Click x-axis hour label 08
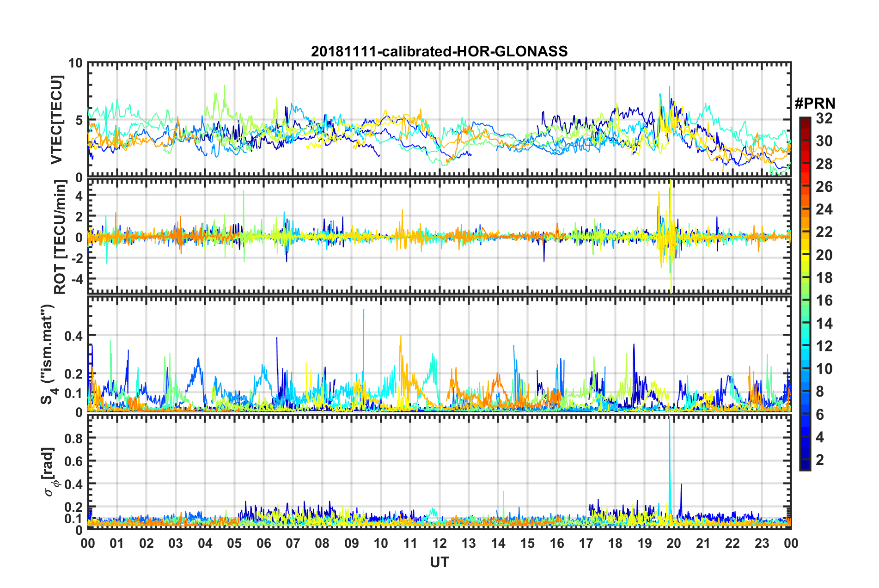The image size is (879, 588). click(322, 543)
